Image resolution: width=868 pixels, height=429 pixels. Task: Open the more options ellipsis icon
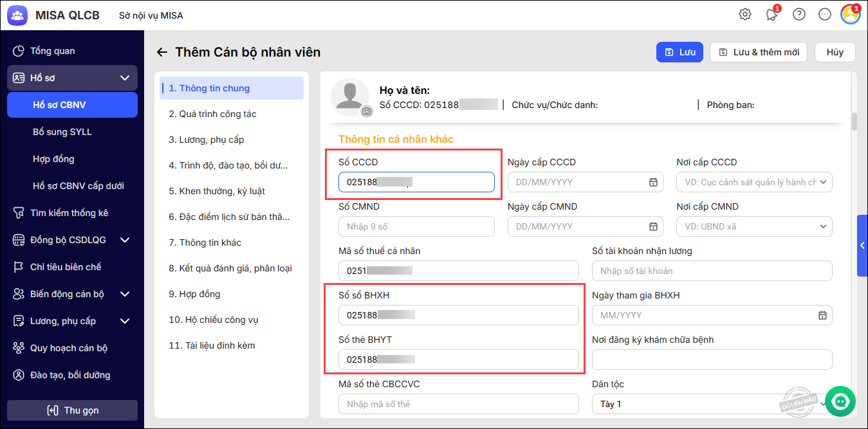point(825,14)
